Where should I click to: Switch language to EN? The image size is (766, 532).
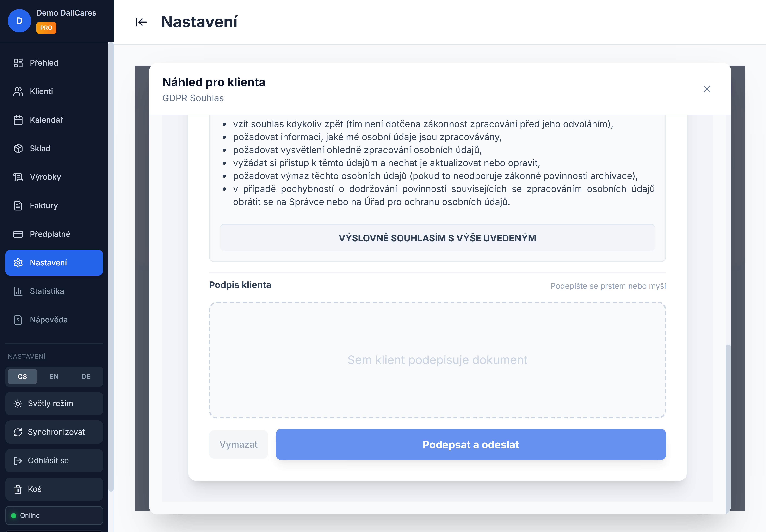tap(54, 377)
